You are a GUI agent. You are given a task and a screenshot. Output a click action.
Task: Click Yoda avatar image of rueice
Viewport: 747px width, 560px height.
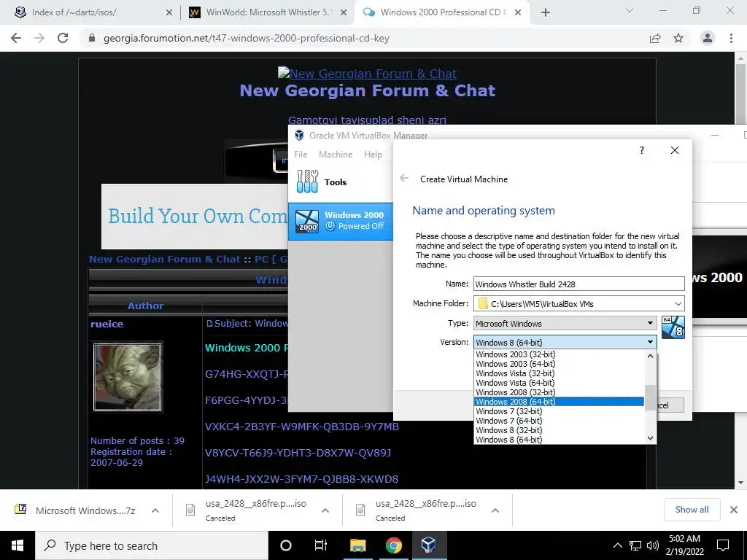[128, 377]
